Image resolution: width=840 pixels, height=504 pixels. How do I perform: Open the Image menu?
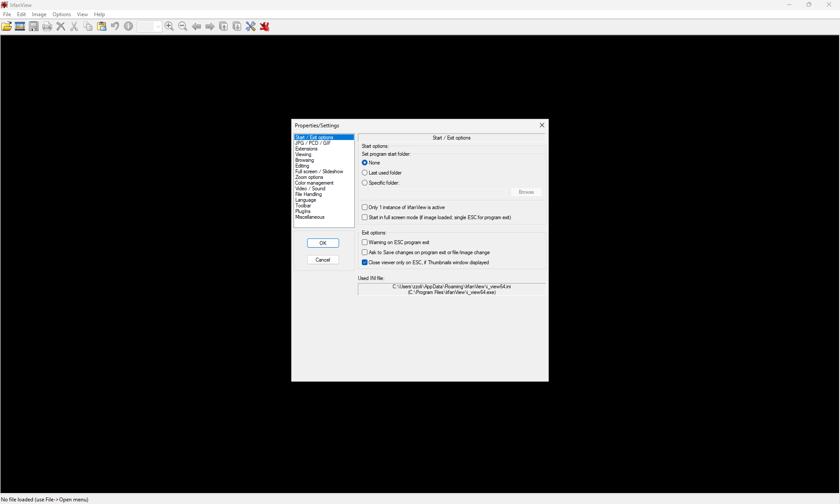39,14
